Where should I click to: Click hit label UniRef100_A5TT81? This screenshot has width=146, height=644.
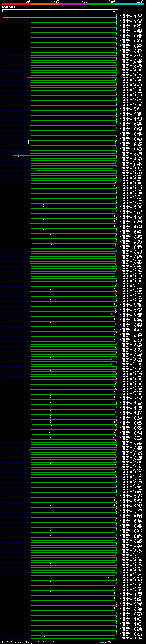pyautogui.click(x=131, y=50)
